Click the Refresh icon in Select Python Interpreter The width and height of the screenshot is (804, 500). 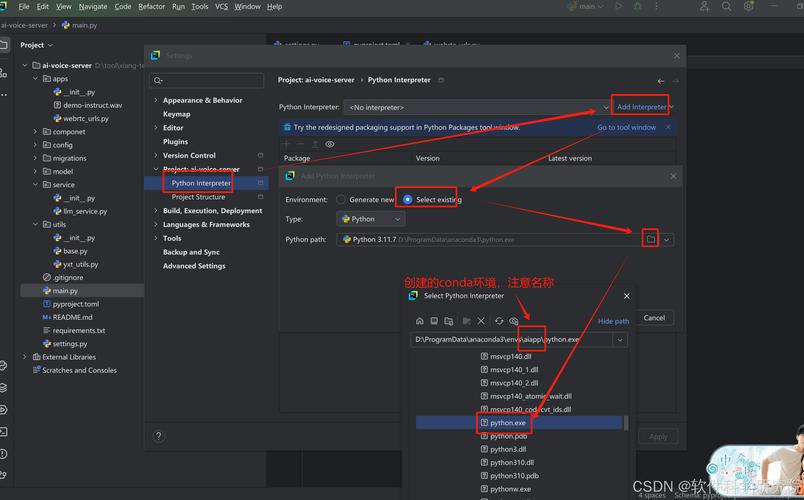(499, 321)
